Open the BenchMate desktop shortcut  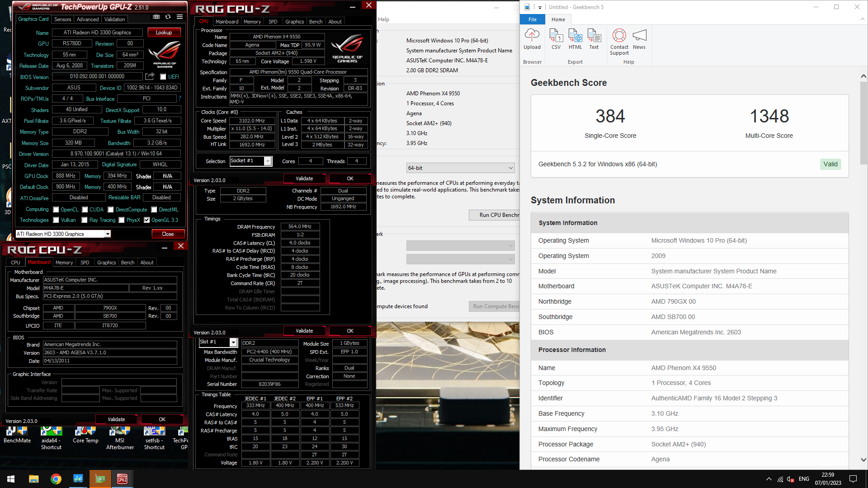pos(17,436)
